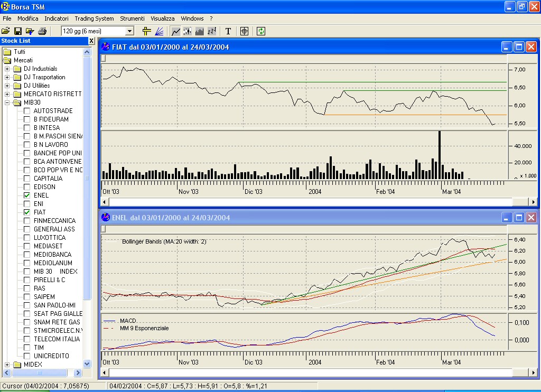Expand the DJ Trasportation folder
This screenshot has height=392, width=541.
7,77
